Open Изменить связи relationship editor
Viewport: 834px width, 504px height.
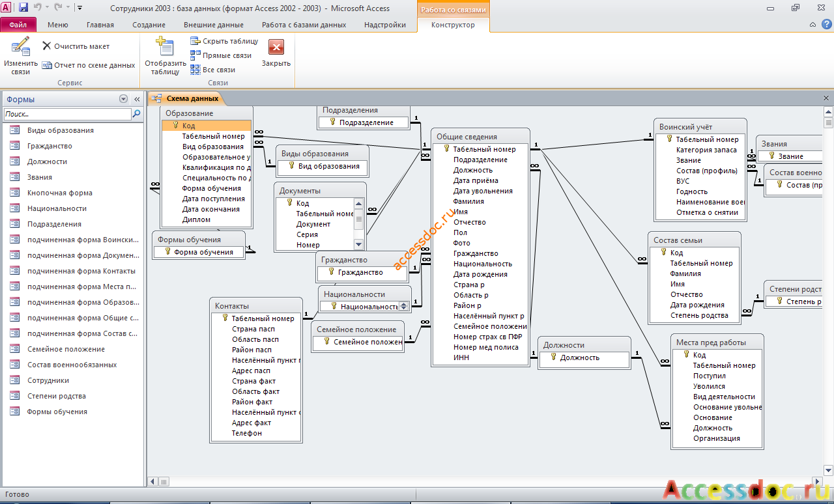[x=21, y=56]
